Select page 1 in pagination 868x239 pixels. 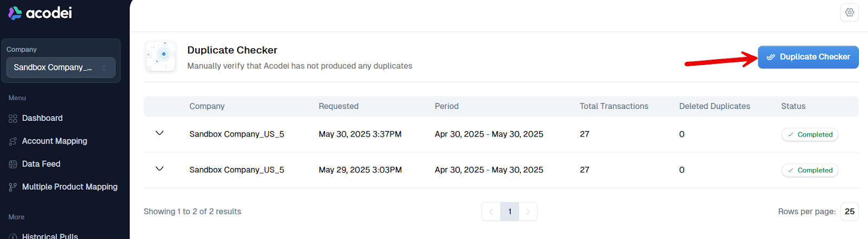click(509, 211)
